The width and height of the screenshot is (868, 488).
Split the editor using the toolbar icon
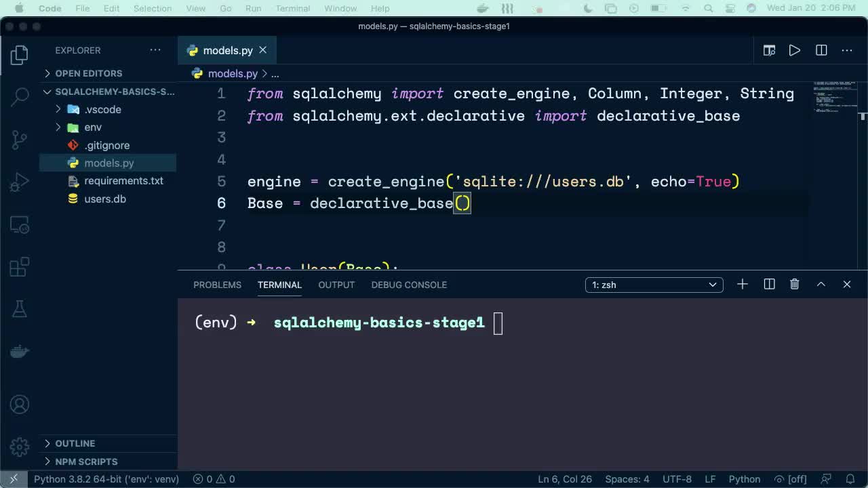point(821,50)
